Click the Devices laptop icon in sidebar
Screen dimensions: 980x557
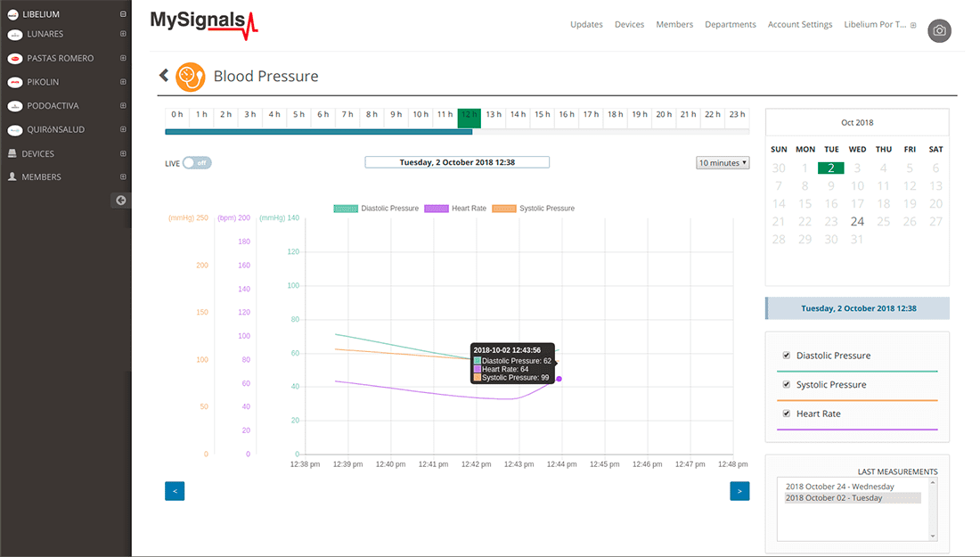tap(12, 153)
